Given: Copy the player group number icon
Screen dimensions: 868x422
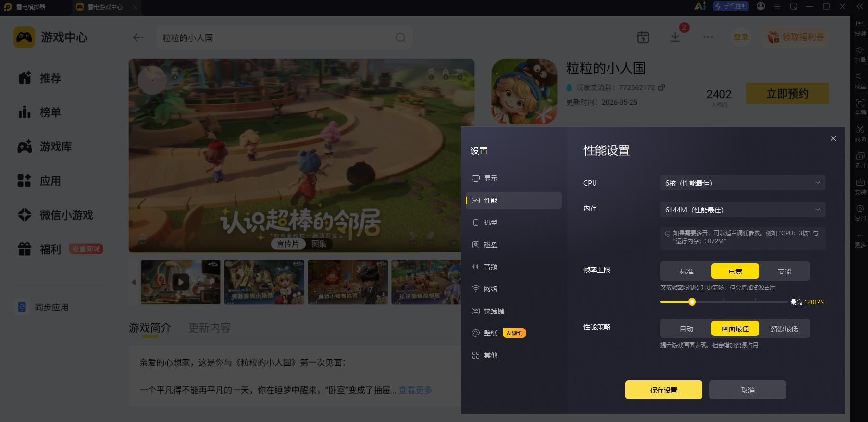Looking at the screenshot, I should 661,87.
